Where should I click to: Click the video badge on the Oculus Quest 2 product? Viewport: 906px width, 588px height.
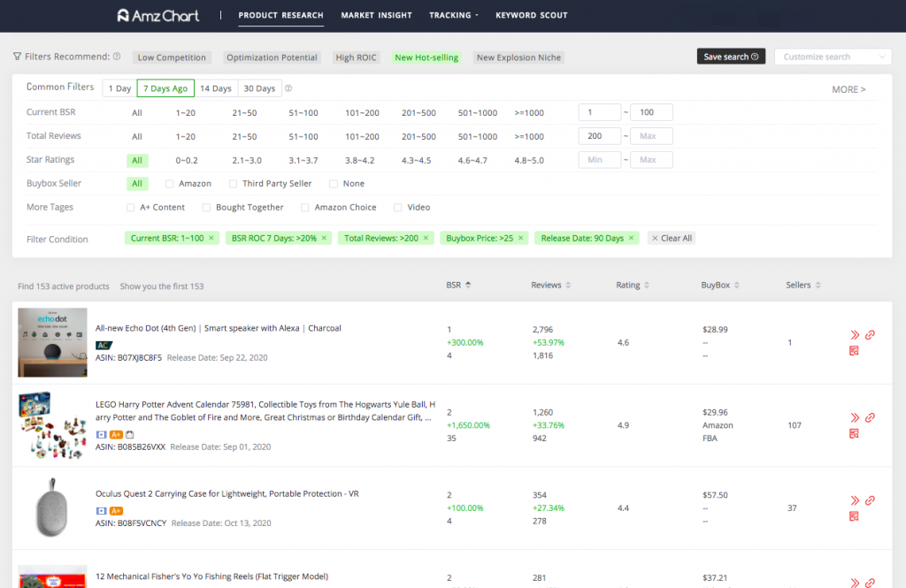tap(101, 510)
